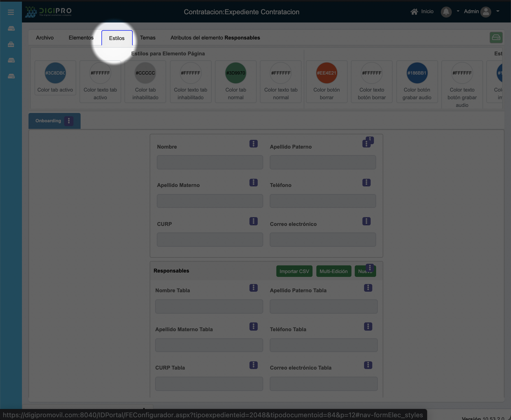Viewport: 511px width, 420px height.
Task: Expand the notifications dropdown arrow
Action: click(x=458, y=11)
